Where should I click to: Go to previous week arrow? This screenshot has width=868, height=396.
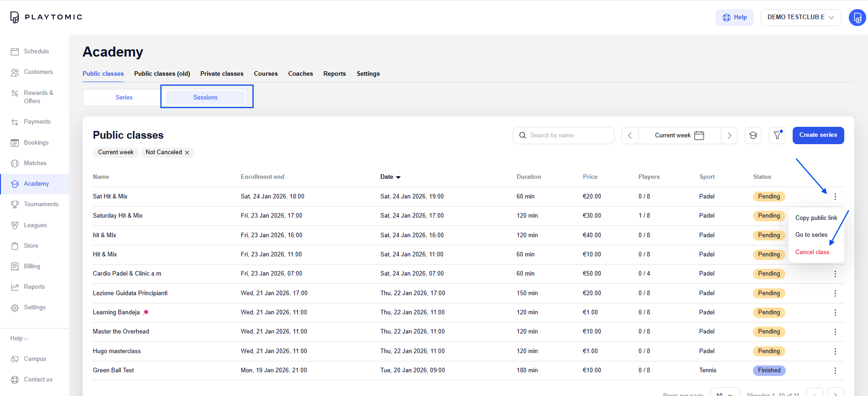pyautogui.click(x=630, y=135)
